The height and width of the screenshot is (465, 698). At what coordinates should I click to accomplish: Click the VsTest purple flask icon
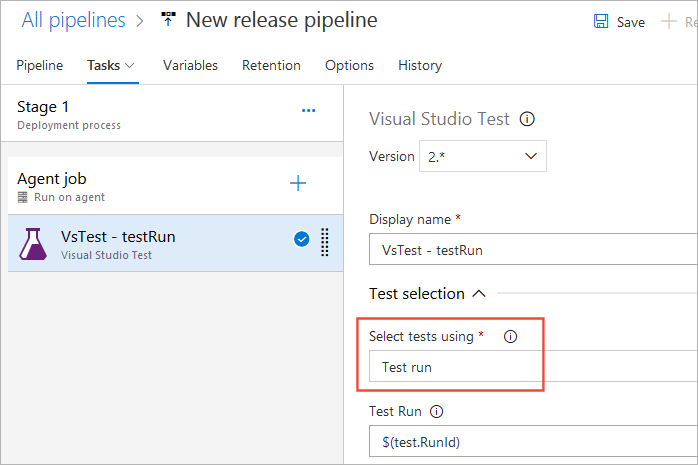(33, 243)
